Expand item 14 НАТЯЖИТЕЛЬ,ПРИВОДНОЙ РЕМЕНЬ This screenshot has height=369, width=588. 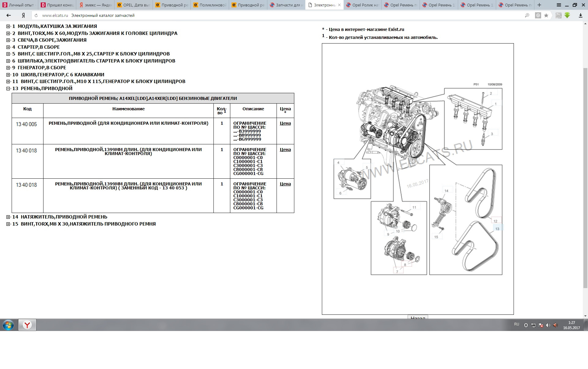pos(8,217)
